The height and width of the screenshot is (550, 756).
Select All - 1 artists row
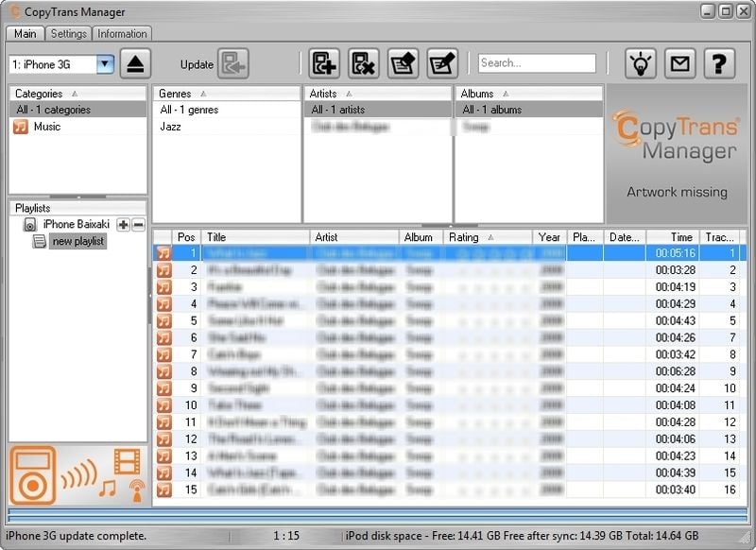pos(378,110)
